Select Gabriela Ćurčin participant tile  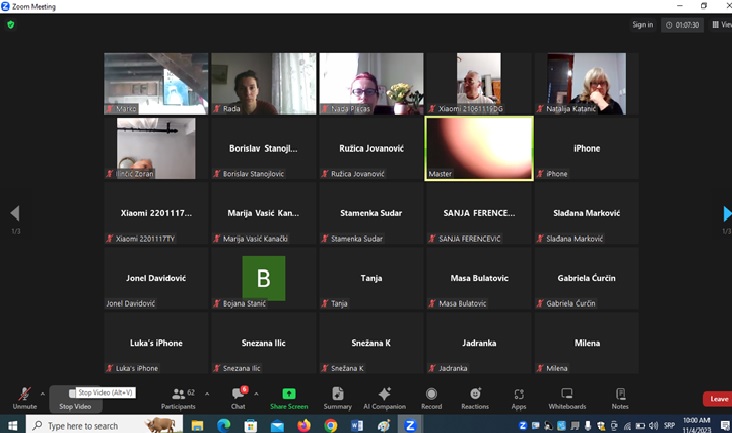587,278
